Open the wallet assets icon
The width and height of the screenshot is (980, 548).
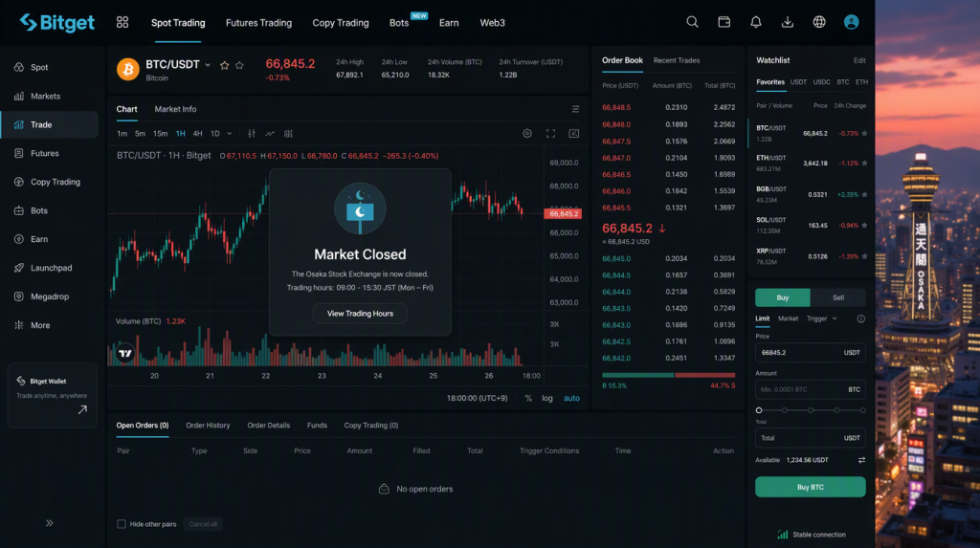(724, 22)
